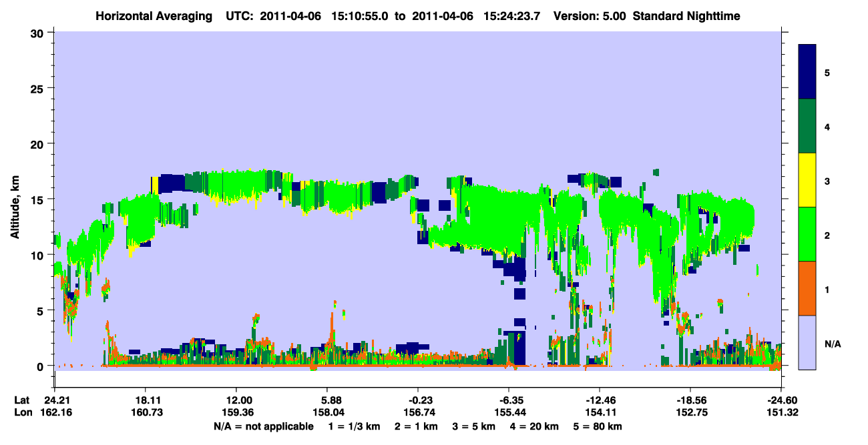This screenshot has height=445, width=868.
Task: Click 'Standard Nighttime' in the header
Action: point(685,15)
